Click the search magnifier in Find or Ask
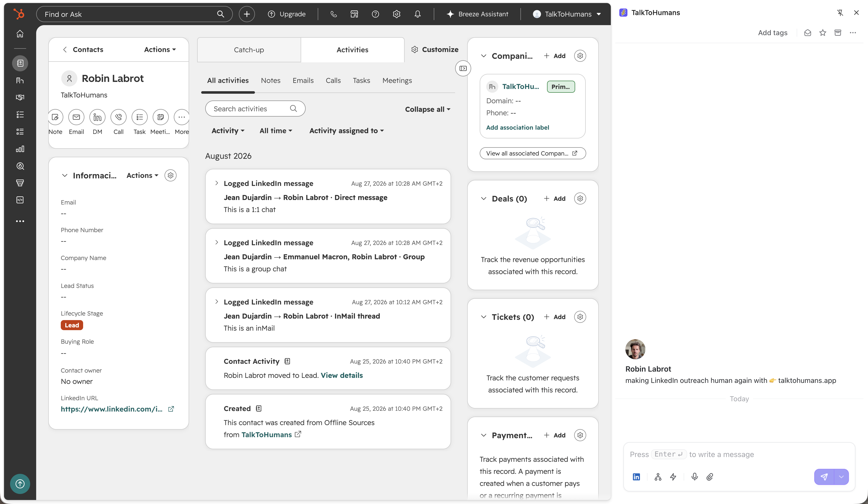The image size is (868, 504). pyautogui.click(x=221, y=14)
